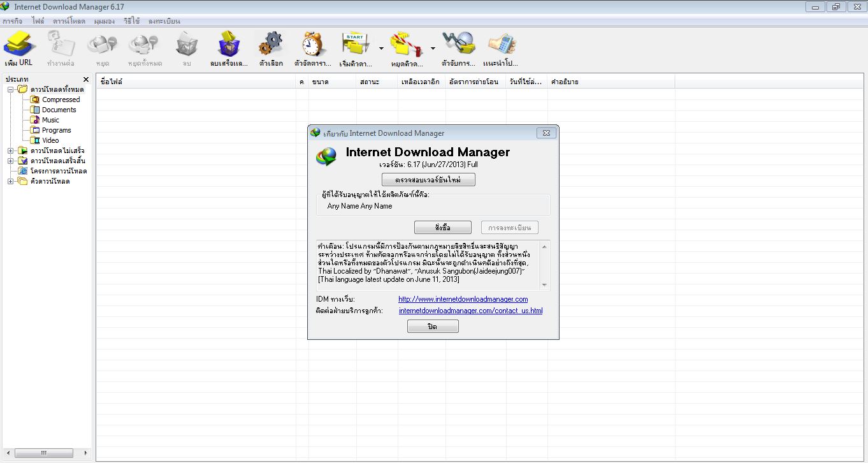Image resolution: width=868 pixels, height=463 pixels.
Task: Click the หยุดคิวด... (Stop Queue) icon
Action: click(407, 44)
